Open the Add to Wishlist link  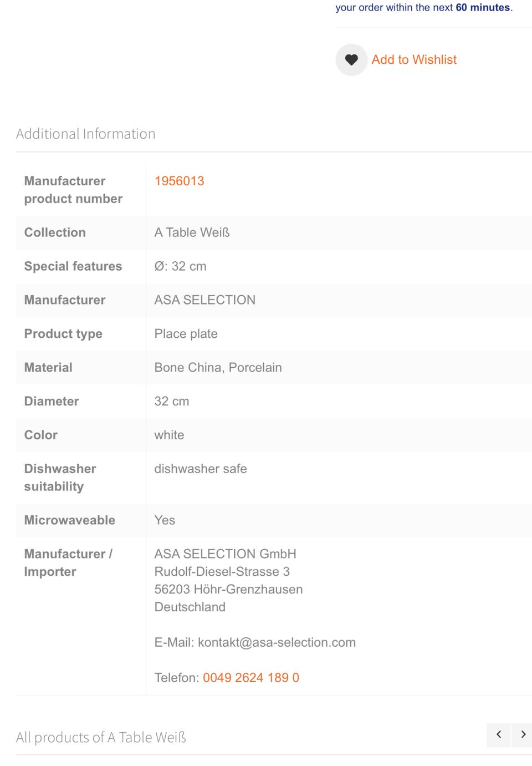414,60
